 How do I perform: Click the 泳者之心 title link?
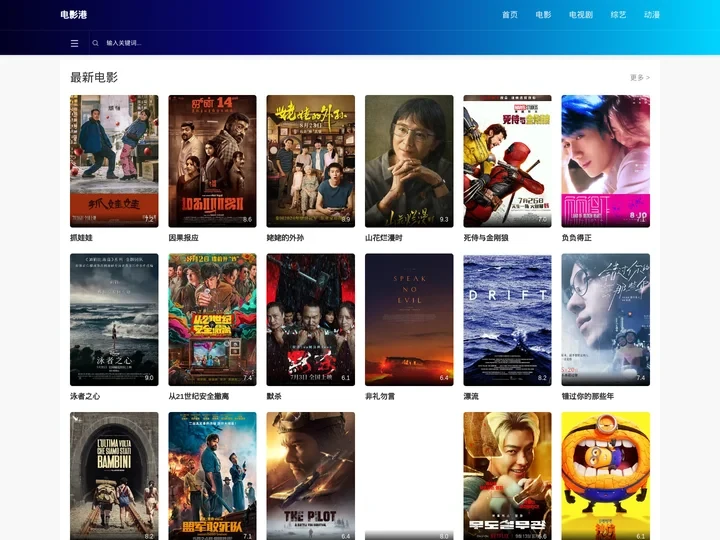(85, 396)
